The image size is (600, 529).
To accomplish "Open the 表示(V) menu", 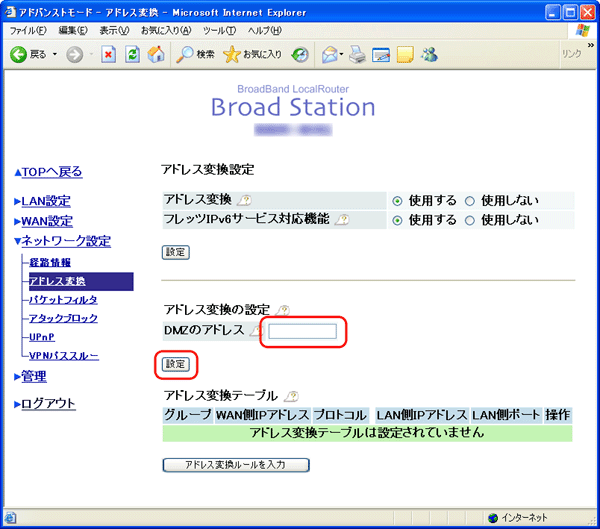I will click(x=114, y=31).
